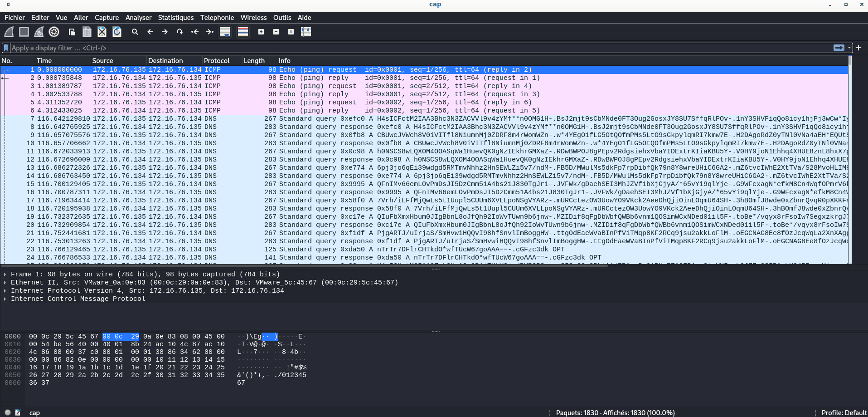Open the Outils menu
The width and height of the screenshot is (868, 417).
point(282,18)
